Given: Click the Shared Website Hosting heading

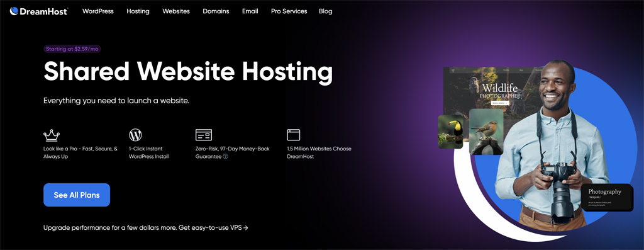Looking at the screenshot, I should [x=188, y=72].
